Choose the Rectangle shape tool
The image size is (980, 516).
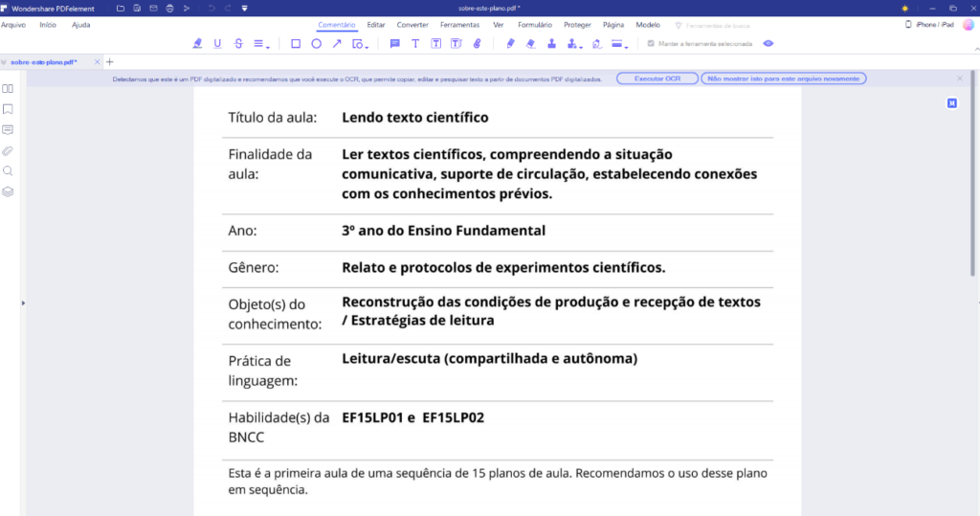(x=296, y=43)
